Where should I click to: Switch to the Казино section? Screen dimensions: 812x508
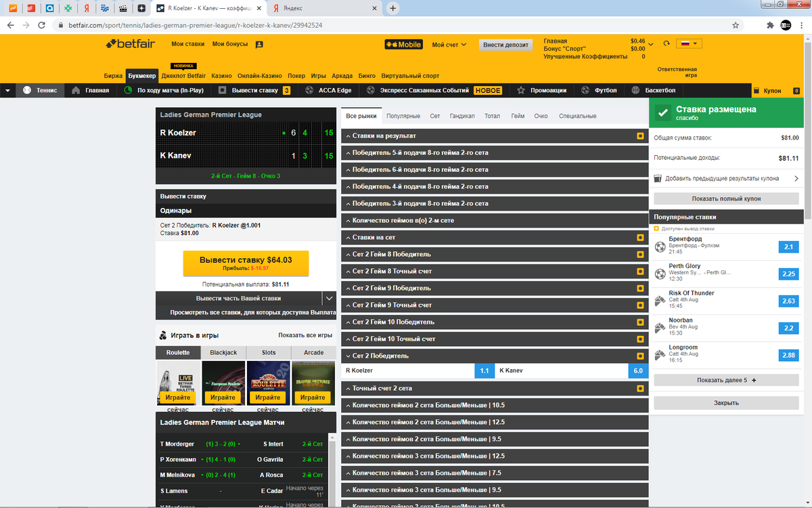(221, 76)
